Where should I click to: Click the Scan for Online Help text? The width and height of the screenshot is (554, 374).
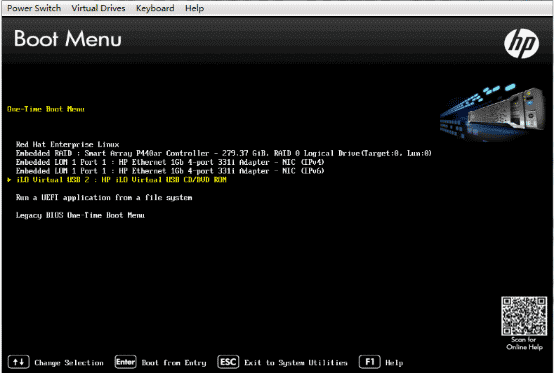[524, 343]
